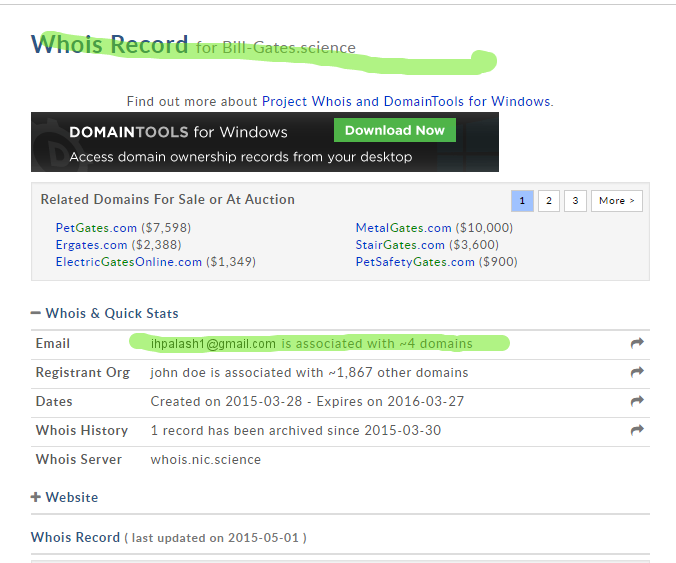Open the MetalGates.com link
Screen dimensions: 676x563
(x=403, y=228)
